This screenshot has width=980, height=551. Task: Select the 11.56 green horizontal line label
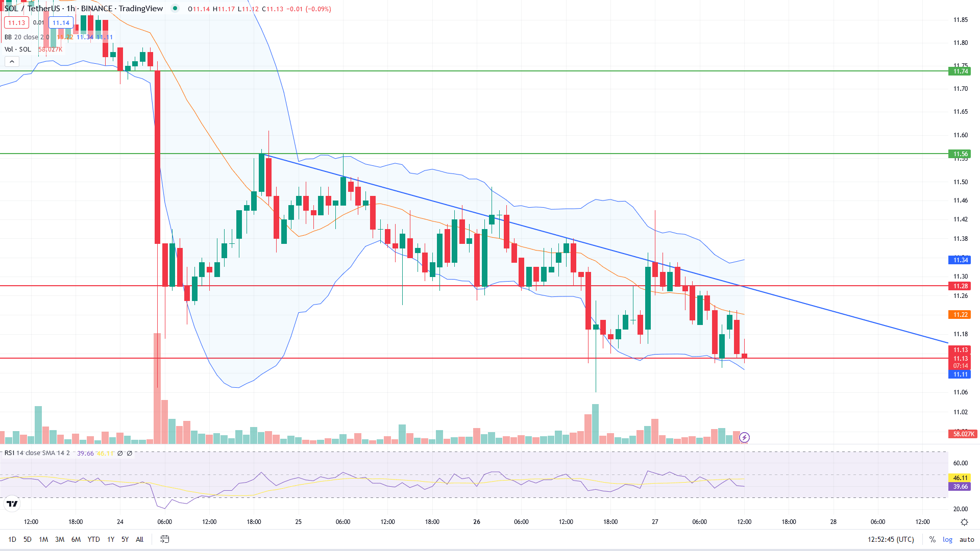click(x=960, y=154)
